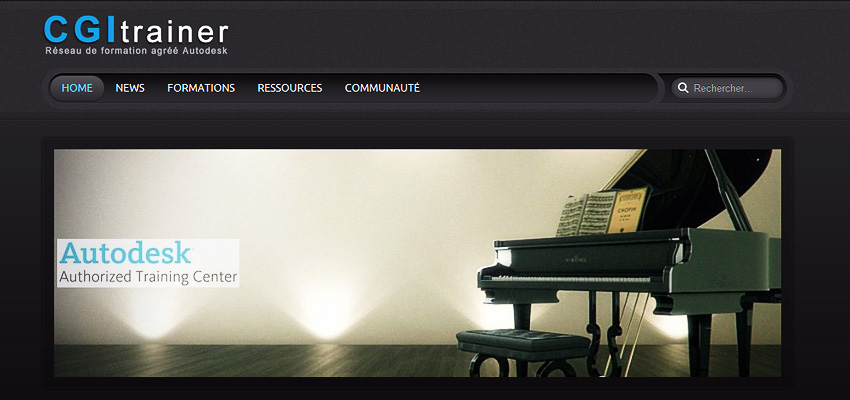The height and width of the screenshot is (400, 850).
Task: Click the Réseau de formation agréé Autodesk tagline
Action: coord(136,51)
